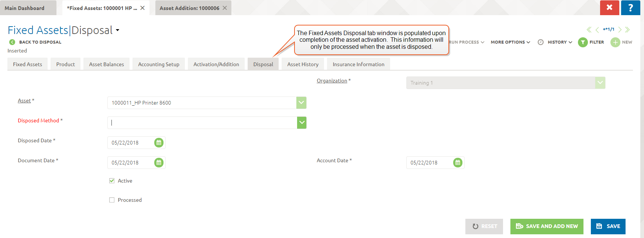The width and height of the screenshot is (644, 238).
Task: Open the Document Date calendar picker
Action: (x=159, y=163)
